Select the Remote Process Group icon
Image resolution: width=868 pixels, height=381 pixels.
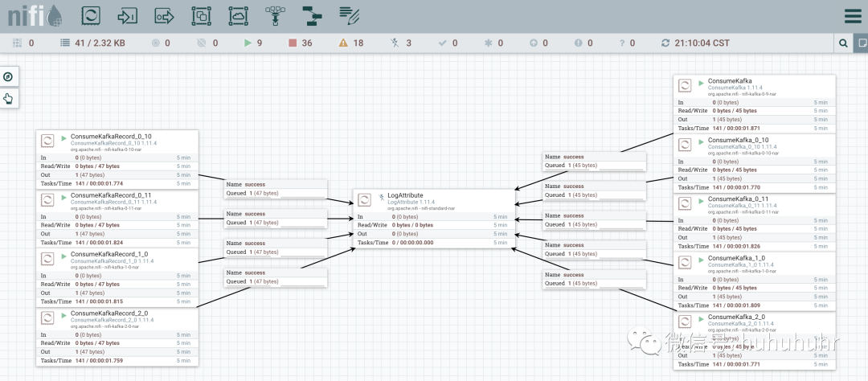point(238,16)
